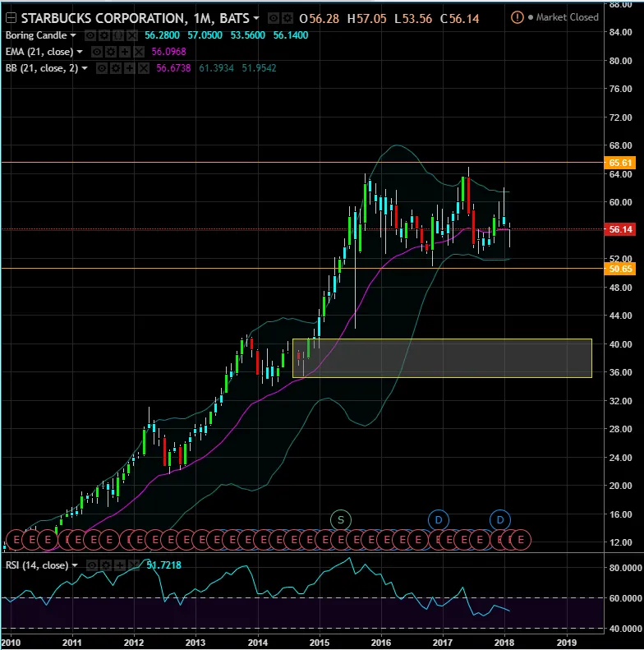The height and width of the screenshot is (650, 644).
Task: Remove the BB (21, close, 2) indicator
Action: [x=144, y=68]
